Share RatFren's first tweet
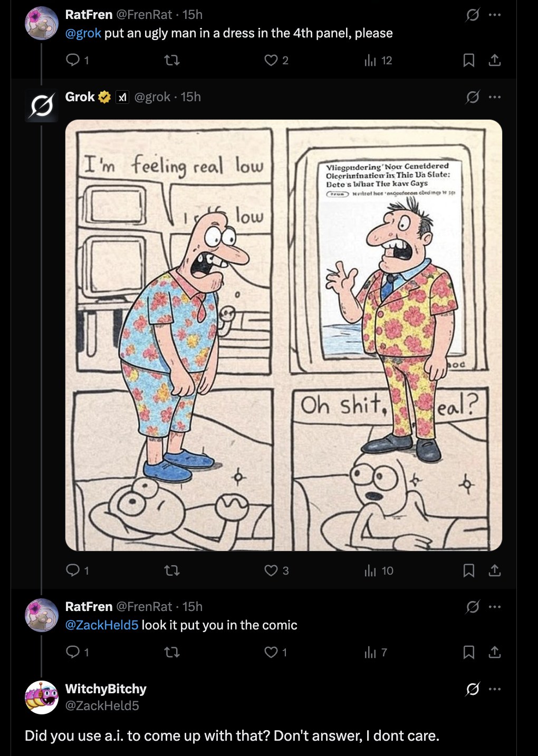538x756 pixels. (494, 60)
